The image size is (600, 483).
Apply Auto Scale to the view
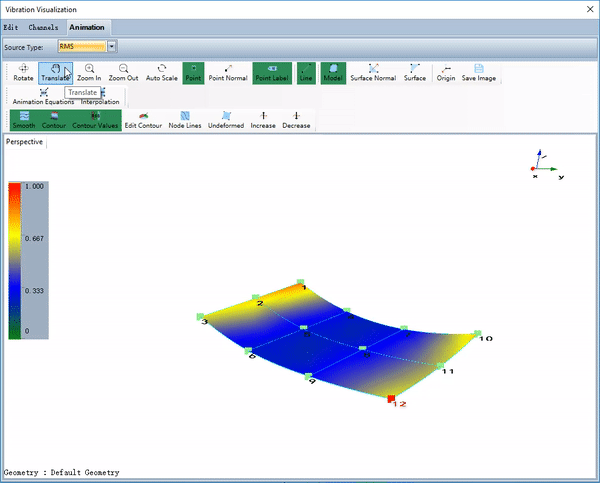(x=161, y=73)
